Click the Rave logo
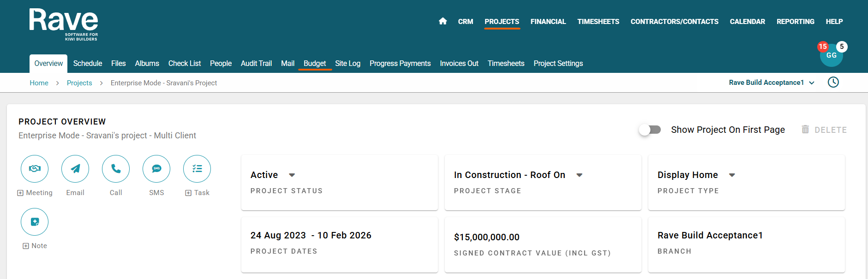This screenshot has height=279, width=868. 64,24
